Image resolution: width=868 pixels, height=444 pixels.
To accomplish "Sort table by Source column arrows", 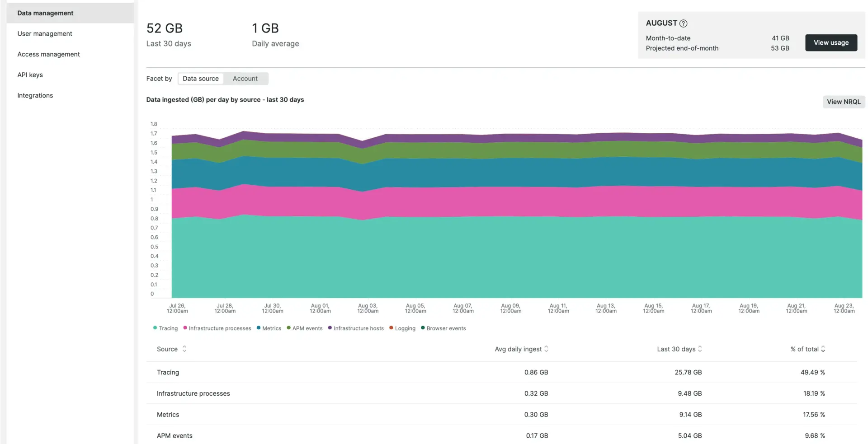I will [184, 349].
